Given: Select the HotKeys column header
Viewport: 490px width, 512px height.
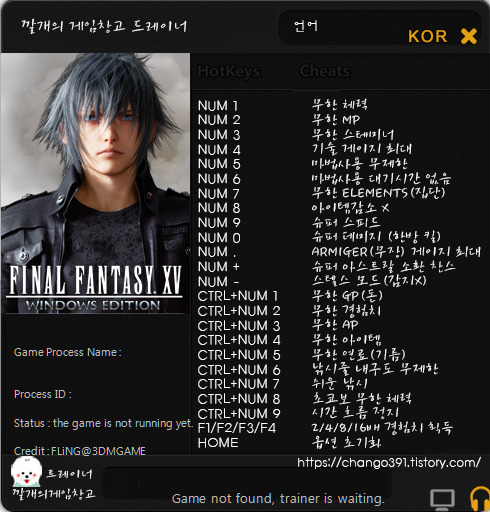Looking at the screenshot, I should (x=228, y=71).
